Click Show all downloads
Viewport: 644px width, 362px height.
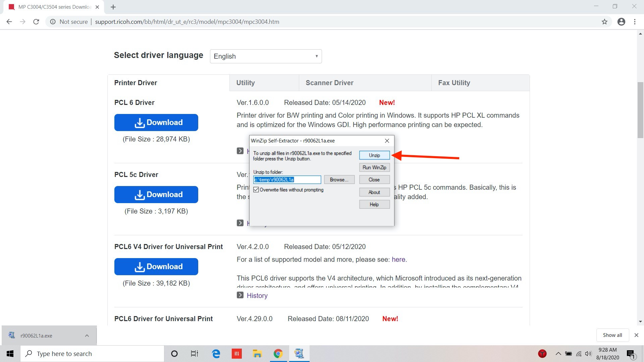(x=612, y=335)
